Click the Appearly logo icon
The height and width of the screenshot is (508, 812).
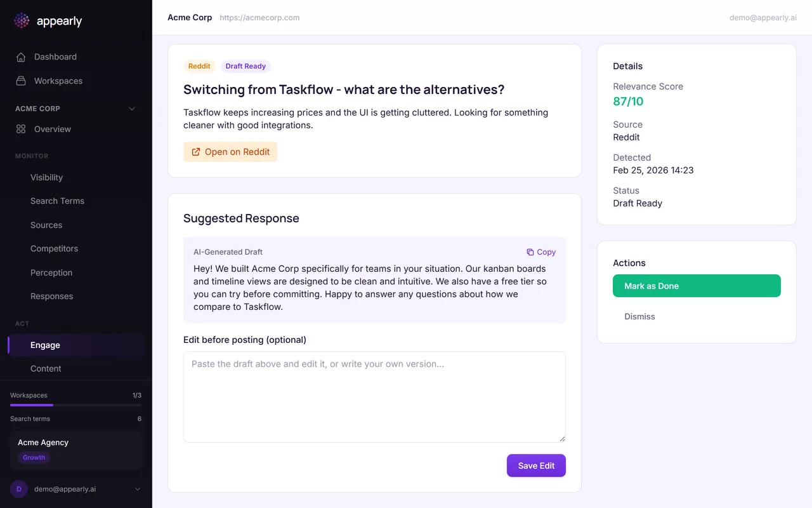point(22,21)
